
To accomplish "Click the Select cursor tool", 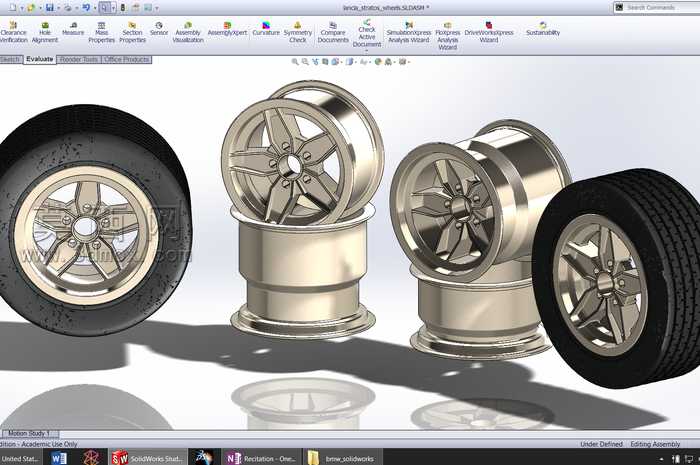I will coord(104,8).
